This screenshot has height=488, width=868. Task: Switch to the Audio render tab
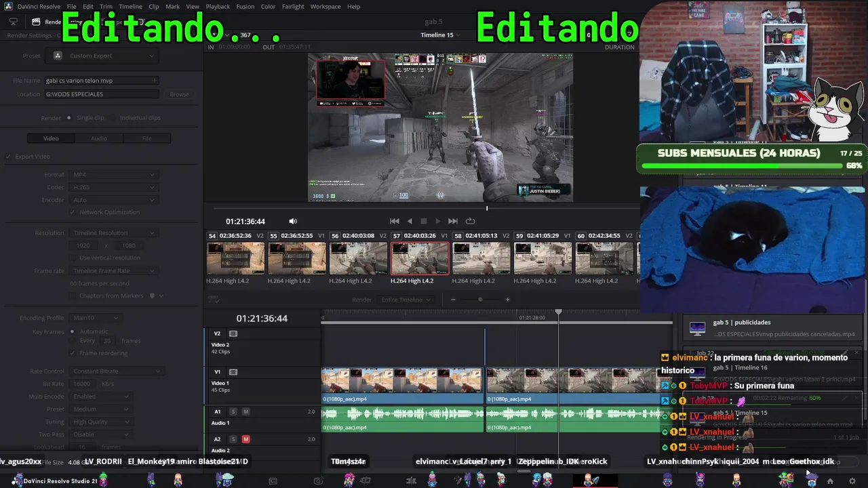pyautogui.click(x=99, y=138)
